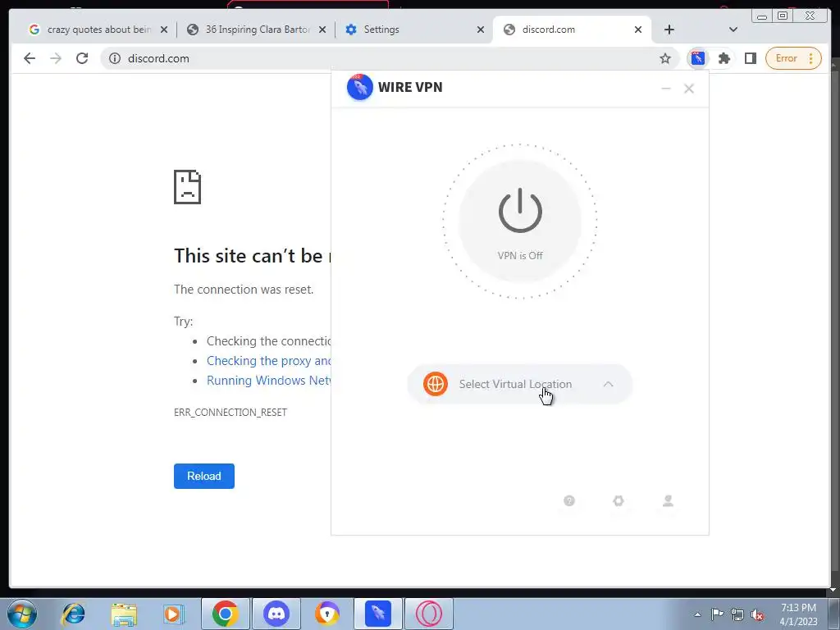
Task: Launch Internet Explorer from the taskbar
Action: click(x=73, y=614)
